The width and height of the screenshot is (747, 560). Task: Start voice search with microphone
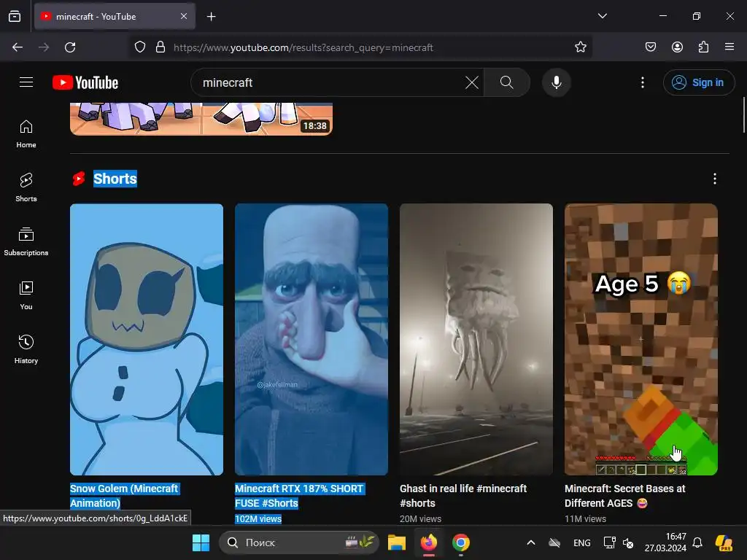pyautogui.click(x=556, y=82)
